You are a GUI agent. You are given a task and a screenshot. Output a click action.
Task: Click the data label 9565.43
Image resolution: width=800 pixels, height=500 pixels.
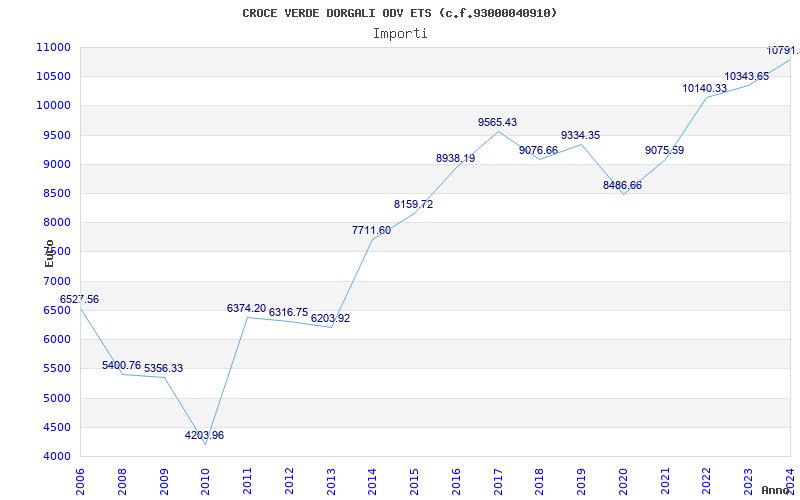(497, 122)
